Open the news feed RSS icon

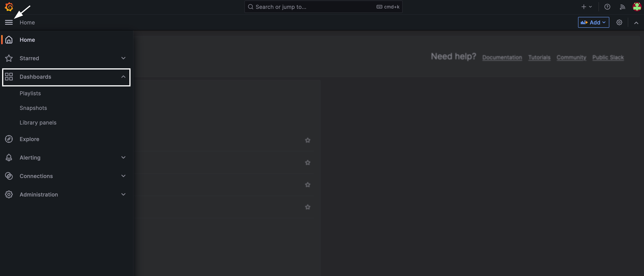pyautogui.click(x=622, y=7)
